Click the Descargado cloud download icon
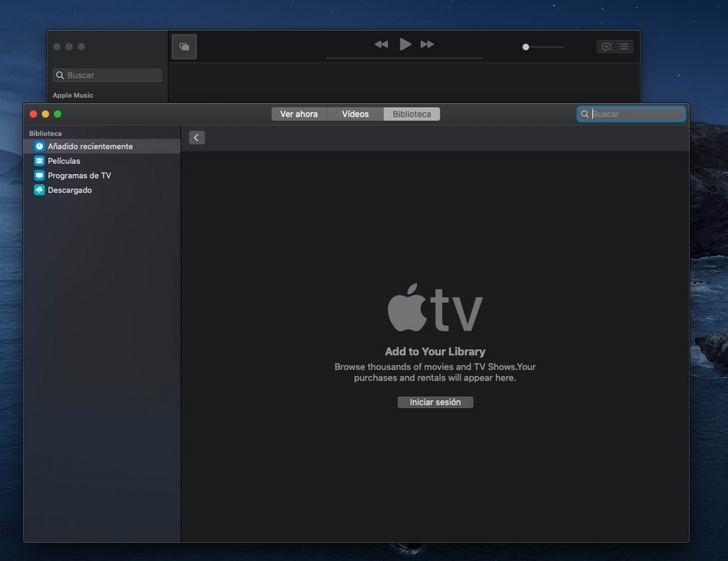 coord(39,190)
